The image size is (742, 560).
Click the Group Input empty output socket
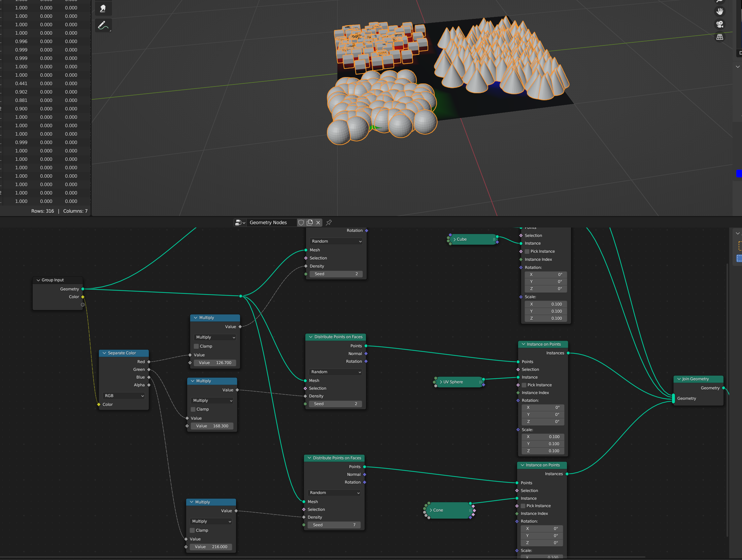(83, 305)
